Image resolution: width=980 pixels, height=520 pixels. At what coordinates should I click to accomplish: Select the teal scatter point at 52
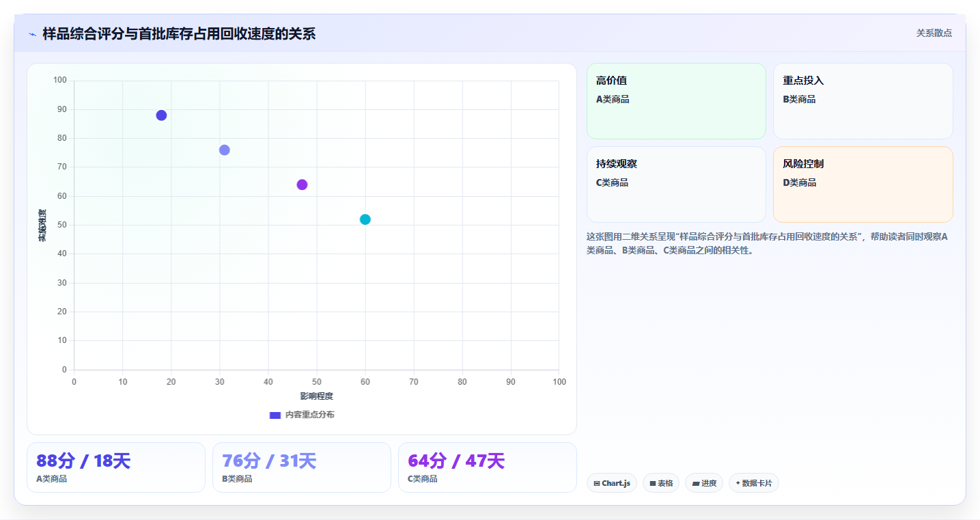click(x=365, y=219)
